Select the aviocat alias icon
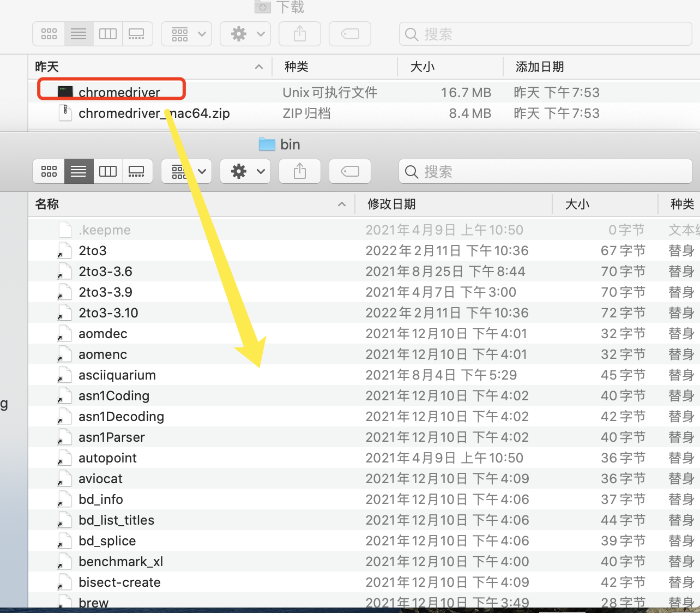The image size is (700, 613). (65, 478)
